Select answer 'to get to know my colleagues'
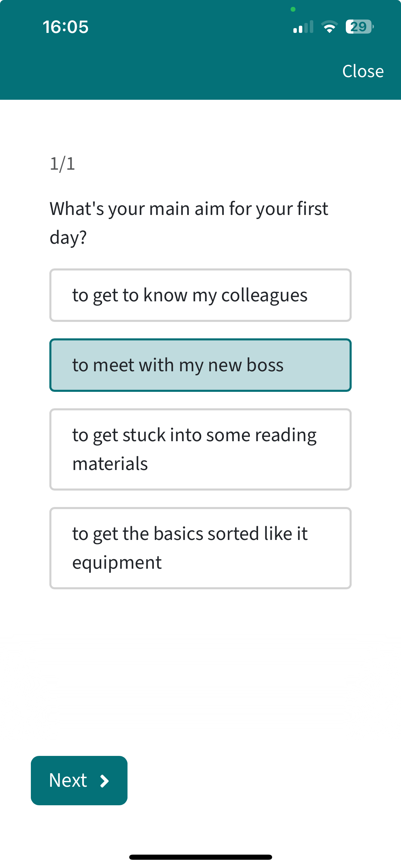Image resolution: width=401 pixels, height=868 pixels. coord(200,295)
